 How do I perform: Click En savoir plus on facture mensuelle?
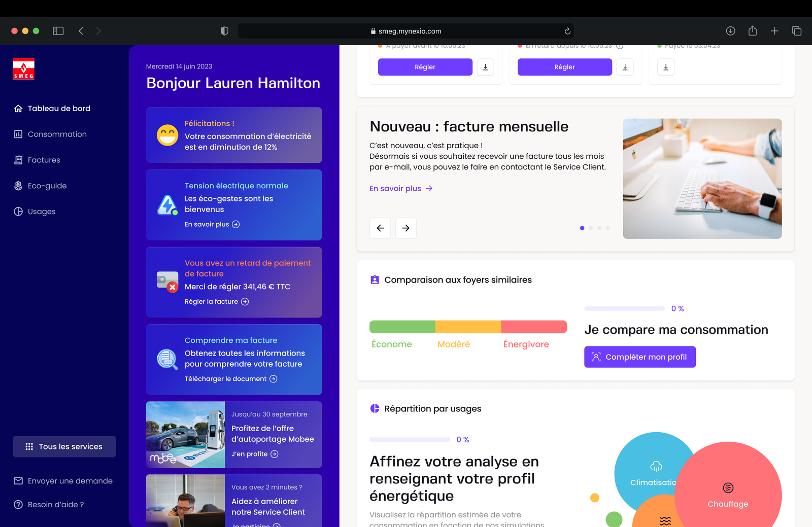coord(401,188)
